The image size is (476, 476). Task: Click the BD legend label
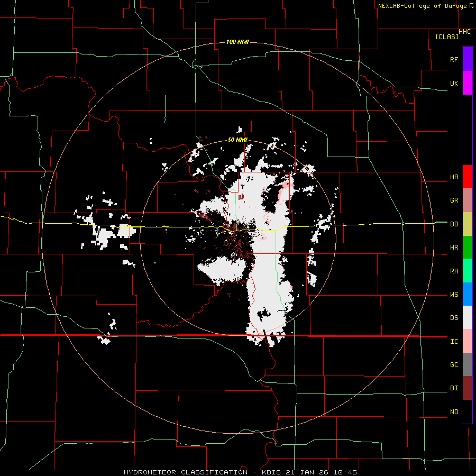click(x=454, y=224)
